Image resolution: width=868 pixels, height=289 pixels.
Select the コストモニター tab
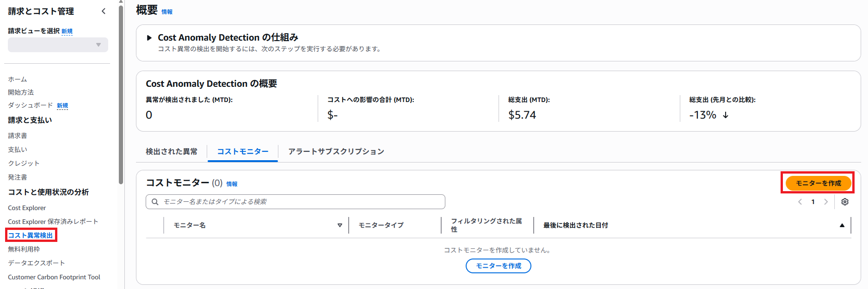click(243, 151)
